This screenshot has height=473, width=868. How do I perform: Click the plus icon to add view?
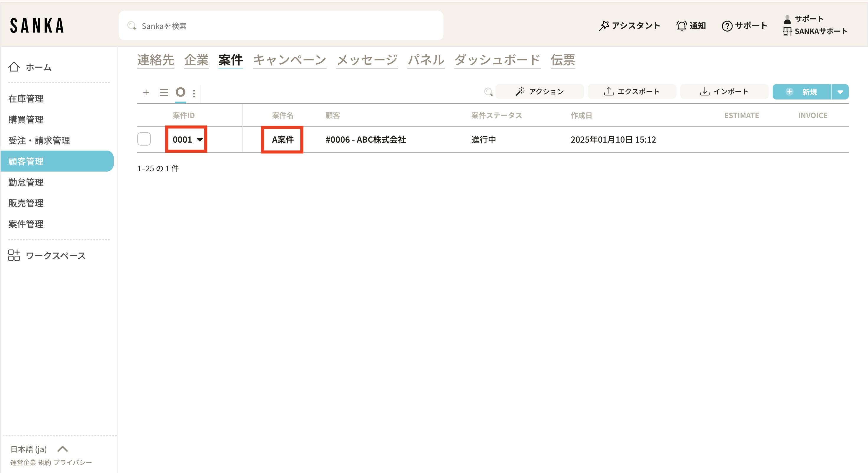point(146,92)
